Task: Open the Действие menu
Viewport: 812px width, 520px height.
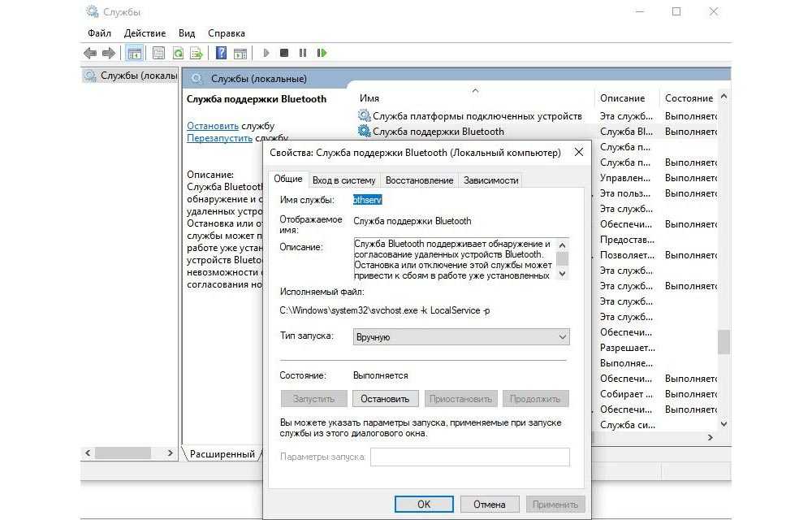Action: click(145, 33)
